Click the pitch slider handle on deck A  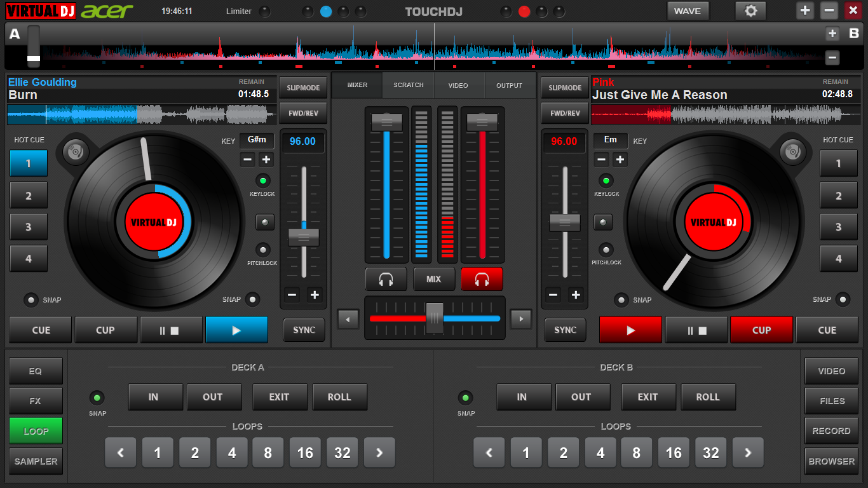(x=304, y=238)
